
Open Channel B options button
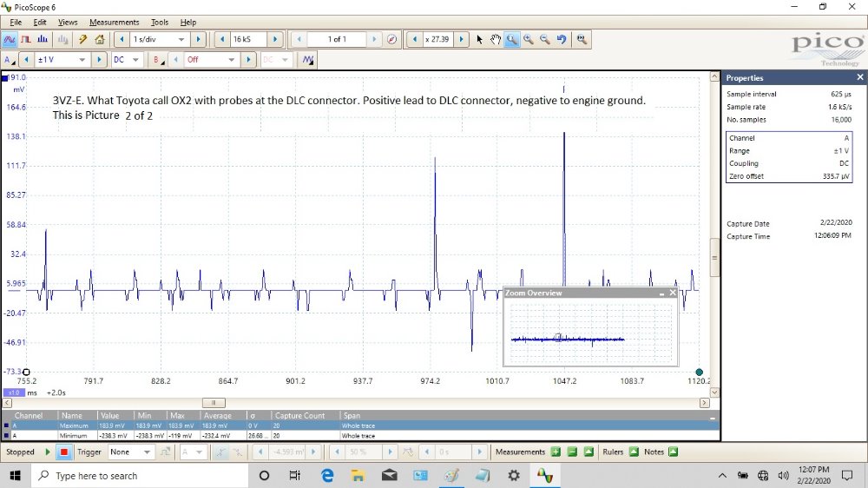157,60
